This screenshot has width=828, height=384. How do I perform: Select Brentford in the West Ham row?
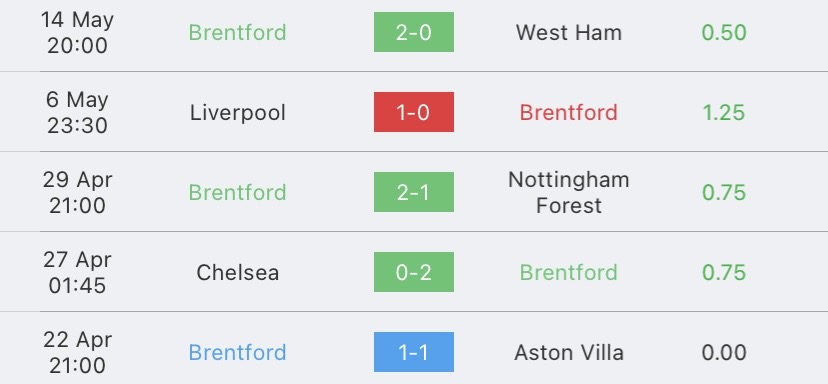(238, 32)
